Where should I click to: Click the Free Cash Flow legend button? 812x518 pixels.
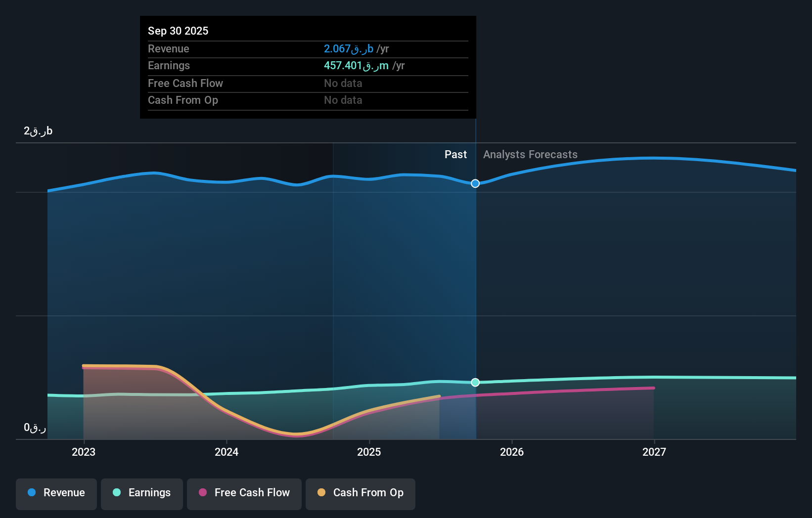[244, 493]
